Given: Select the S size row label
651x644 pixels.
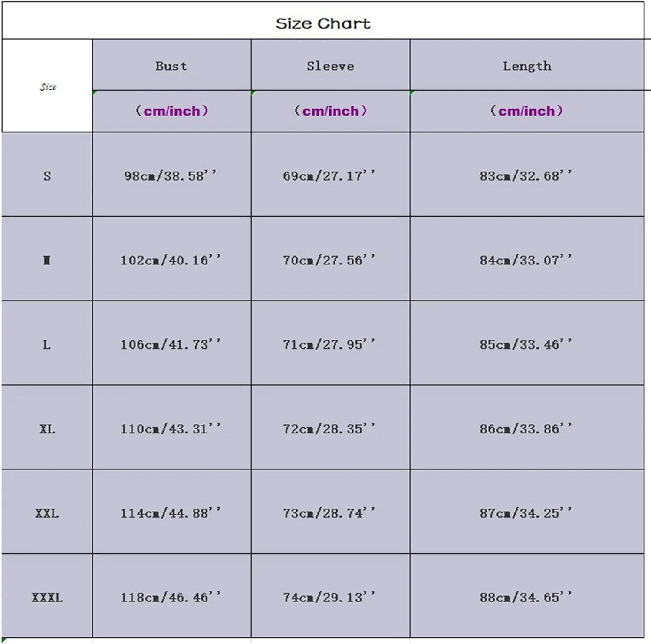Looking at the screenshot, I should [47, 175].
